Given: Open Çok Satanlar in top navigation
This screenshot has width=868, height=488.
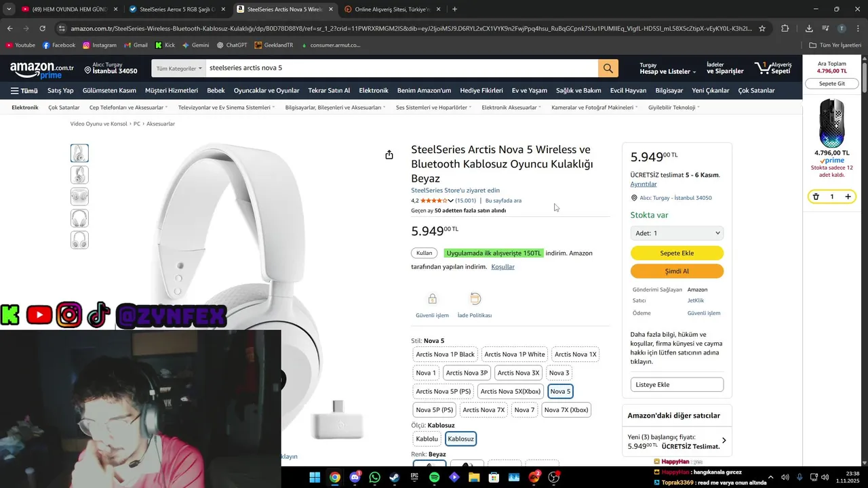Looking at the screenshot, I should point(756,91).
